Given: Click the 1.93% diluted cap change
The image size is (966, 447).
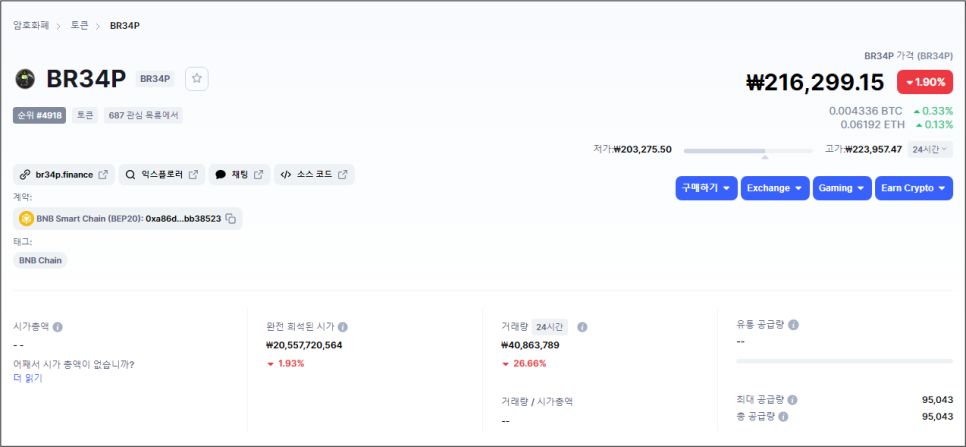Looking at the screenshot, I should (x=286, y=364).
